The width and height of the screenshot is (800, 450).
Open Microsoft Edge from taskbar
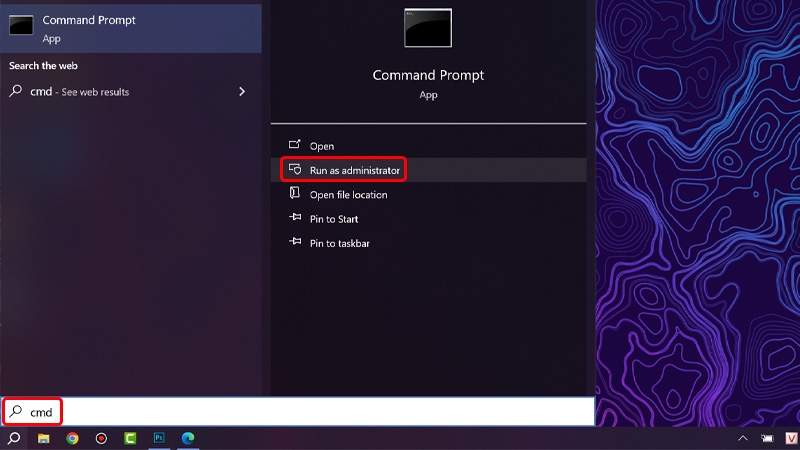point(188,438)
